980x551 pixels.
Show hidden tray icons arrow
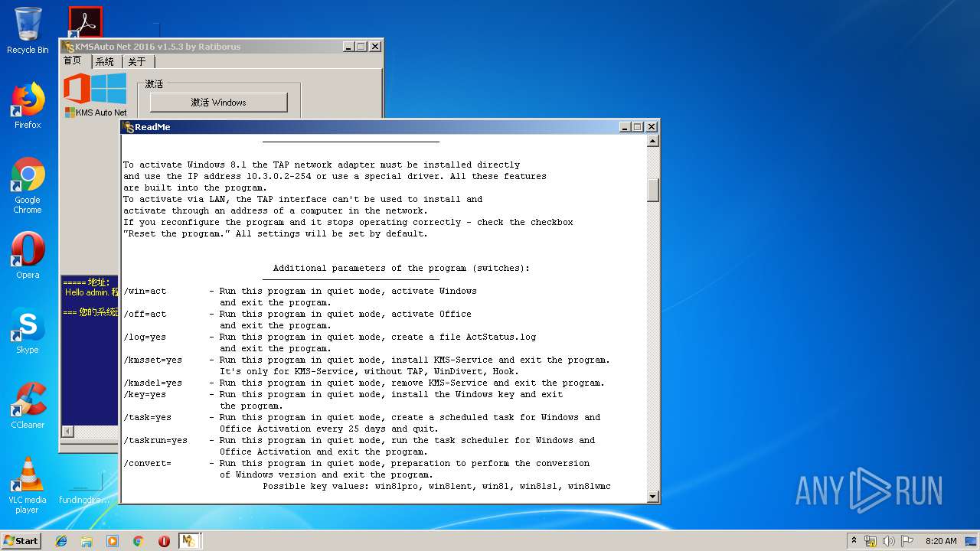point(854,541)
